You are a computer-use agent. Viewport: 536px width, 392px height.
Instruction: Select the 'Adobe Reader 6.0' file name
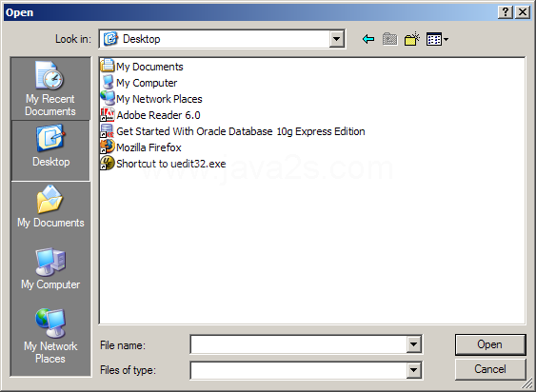pos(158,115)
